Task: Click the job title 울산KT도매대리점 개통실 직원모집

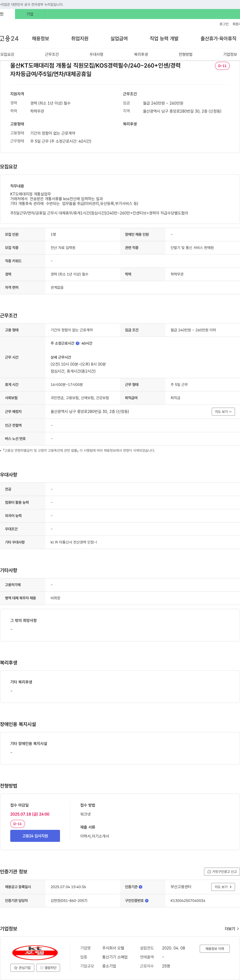Action: (x=95, y=70)
